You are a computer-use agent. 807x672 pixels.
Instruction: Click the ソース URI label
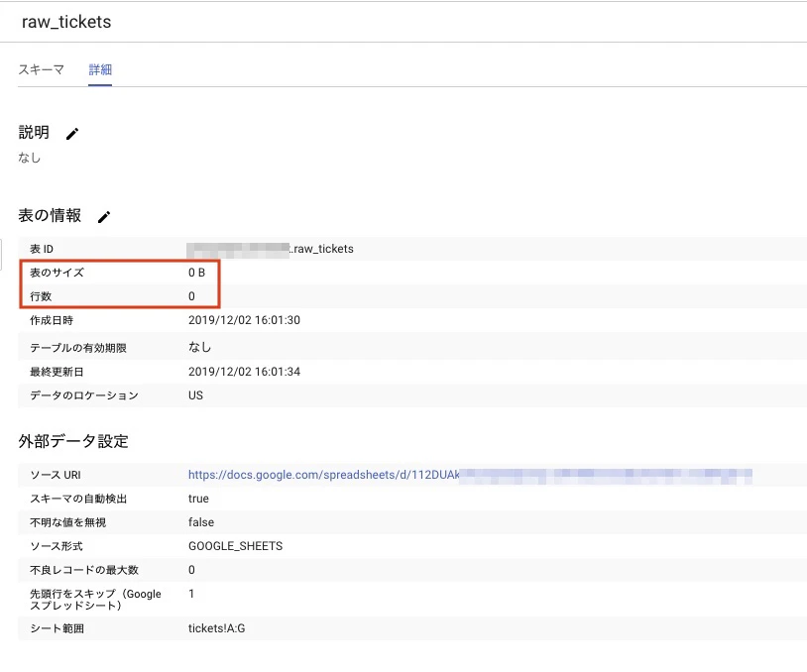point(56,475)
